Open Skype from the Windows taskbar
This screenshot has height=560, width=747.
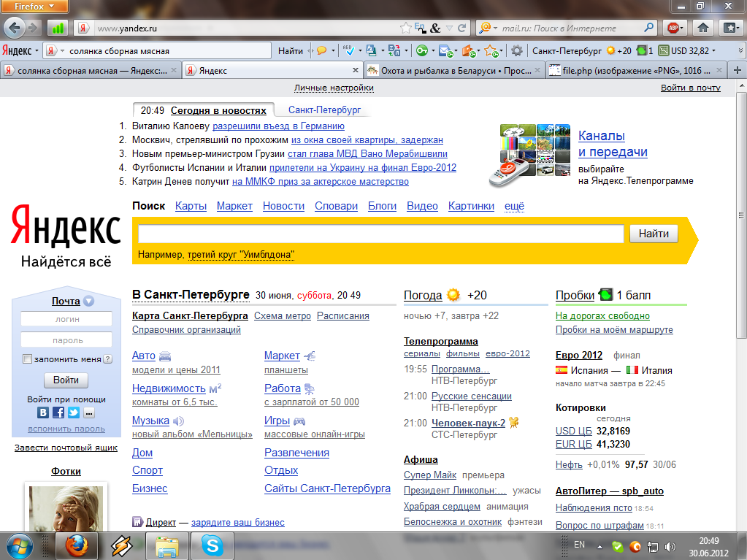pyautogui.click(x=212, y=545)
